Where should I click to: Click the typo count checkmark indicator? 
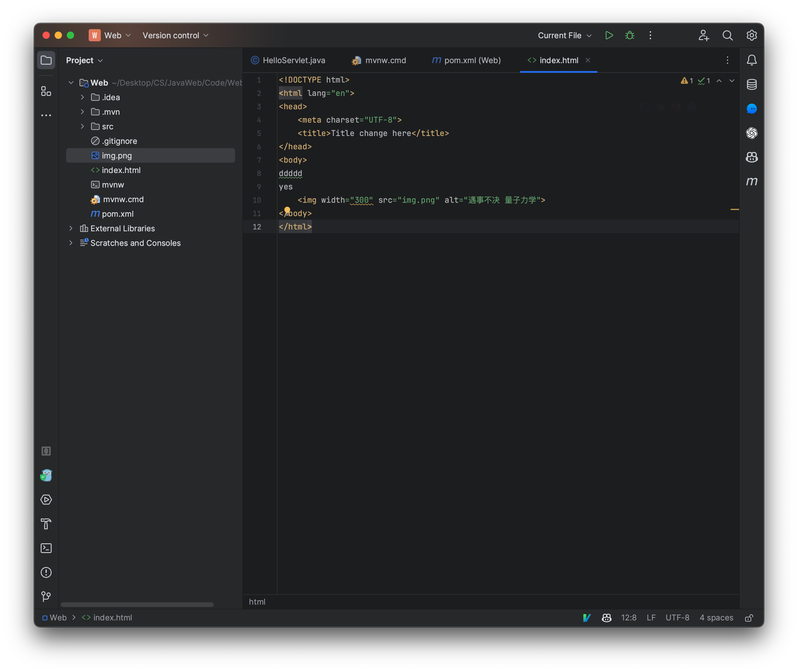pos(704,81)
